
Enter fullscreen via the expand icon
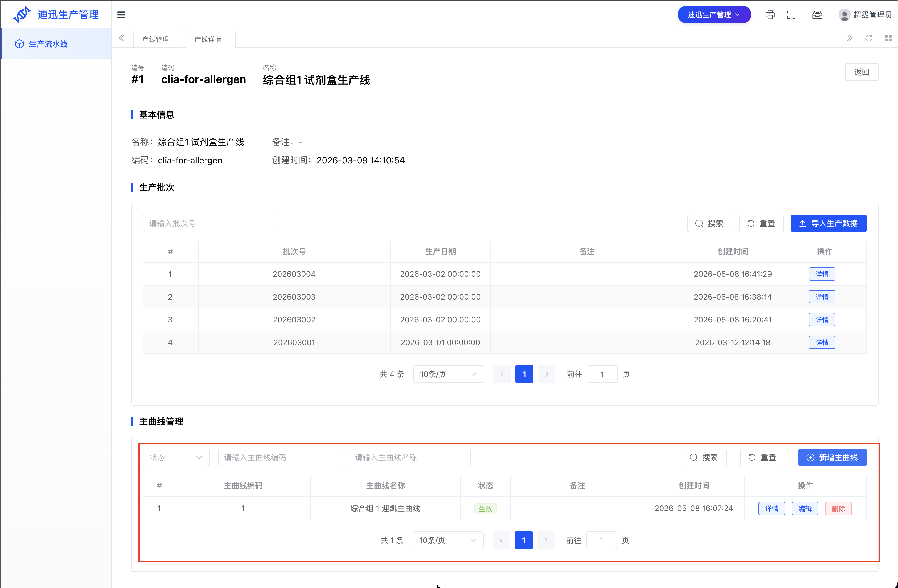click(x=791, y=15)
